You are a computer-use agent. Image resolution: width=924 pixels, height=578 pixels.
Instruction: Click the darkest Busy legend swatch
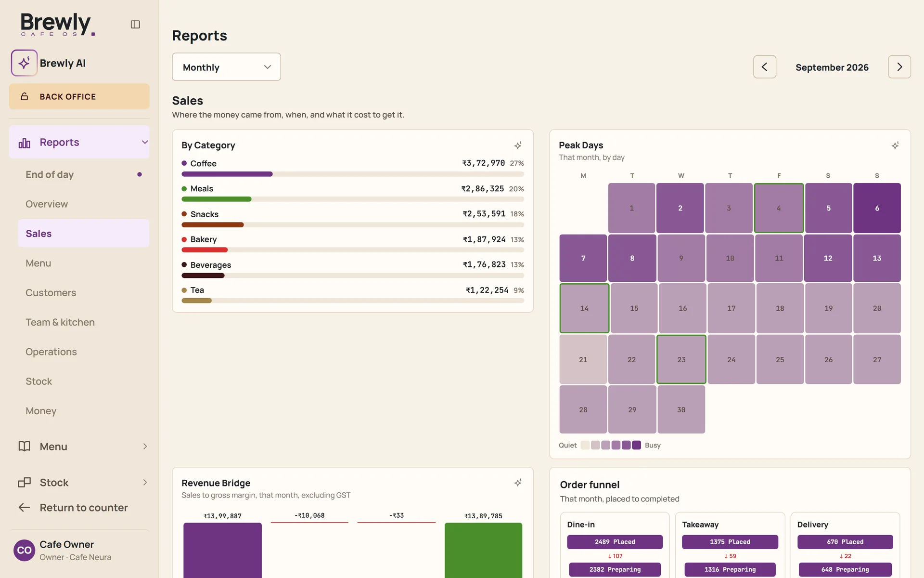[636, 445]
